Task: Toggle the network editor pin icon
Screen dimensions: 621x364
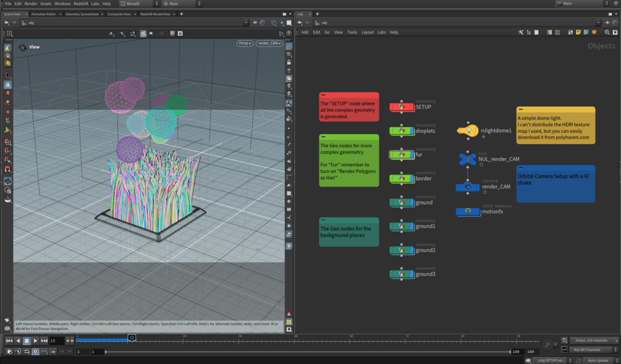Action: point(607,23)
